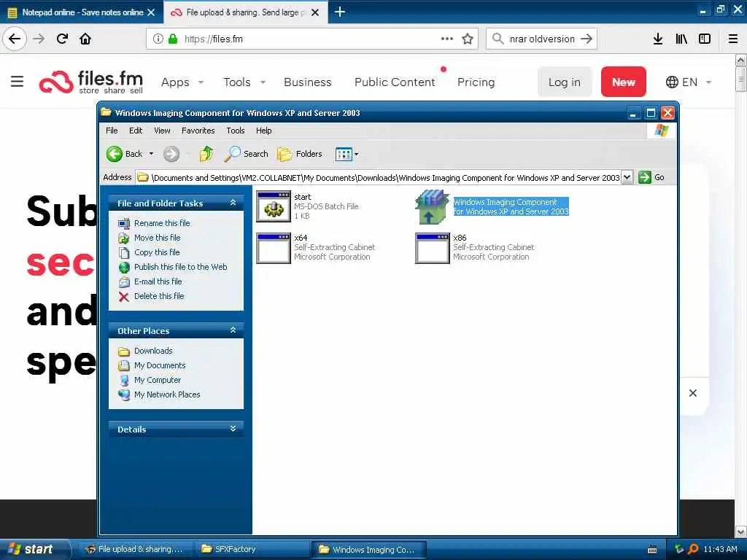747x560 pixels.
Task: Open the Explorer Help menu
Action: [263, 131]
